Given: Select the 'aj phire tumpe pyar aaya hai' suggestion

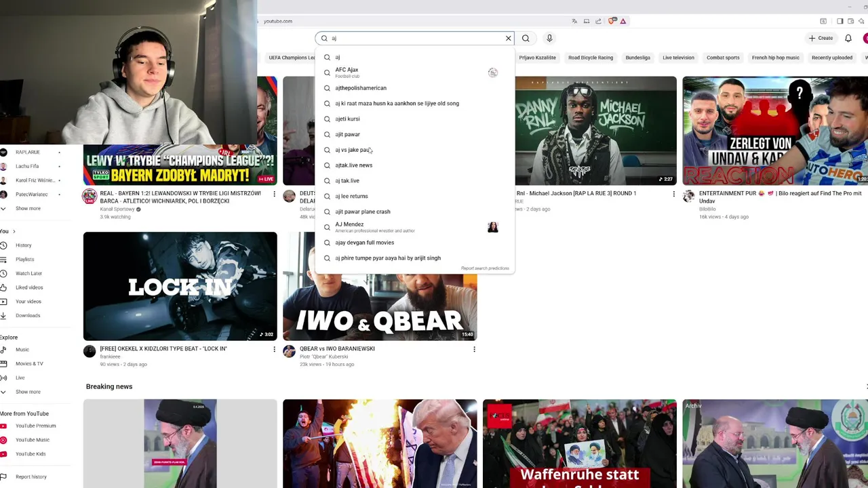Looking at the screenshot, I should pos(414,258).
